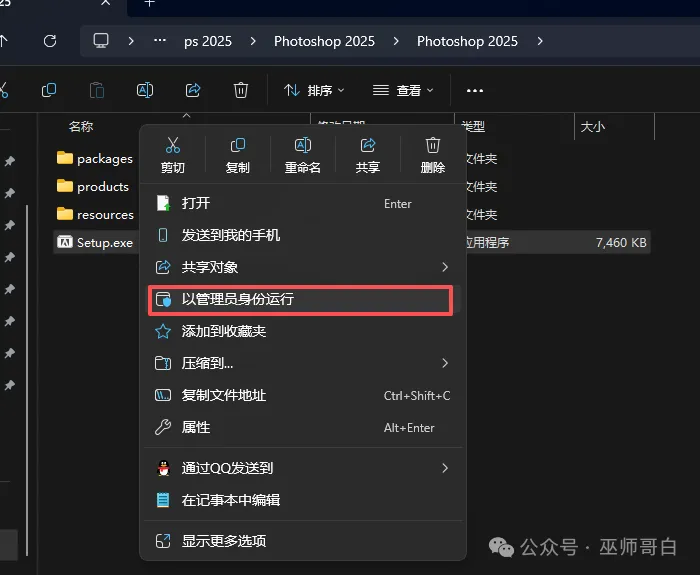Select 发送到我的手机 menu entry
Image resolution: width=700 pixels, height=575 pixels.
302,235
